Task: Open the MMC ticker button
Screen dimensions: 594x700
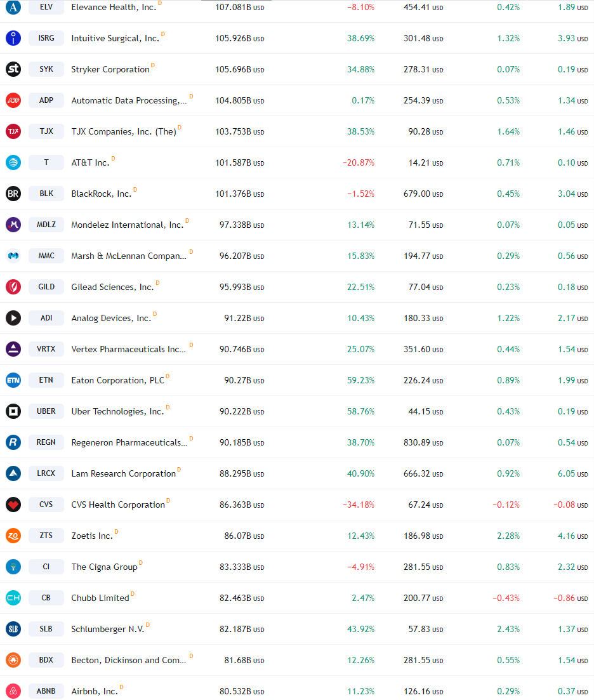Action: coord(46,256)
